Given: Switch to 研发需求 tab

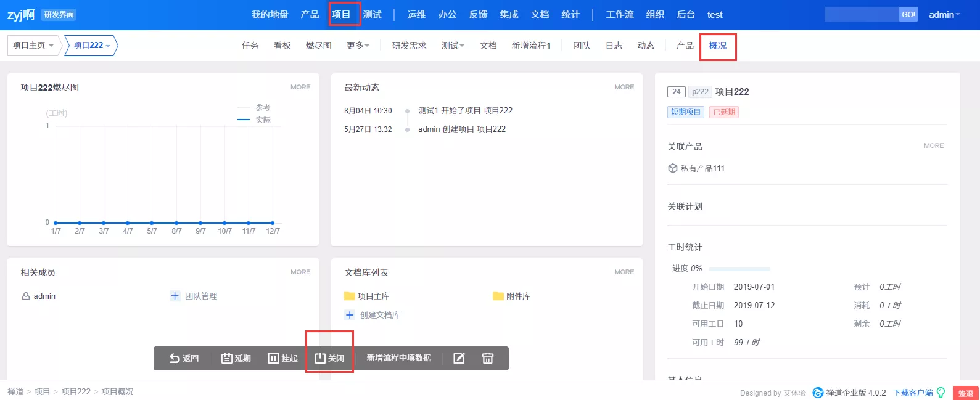Looking at the screenshot, I should tap(409, 46).
